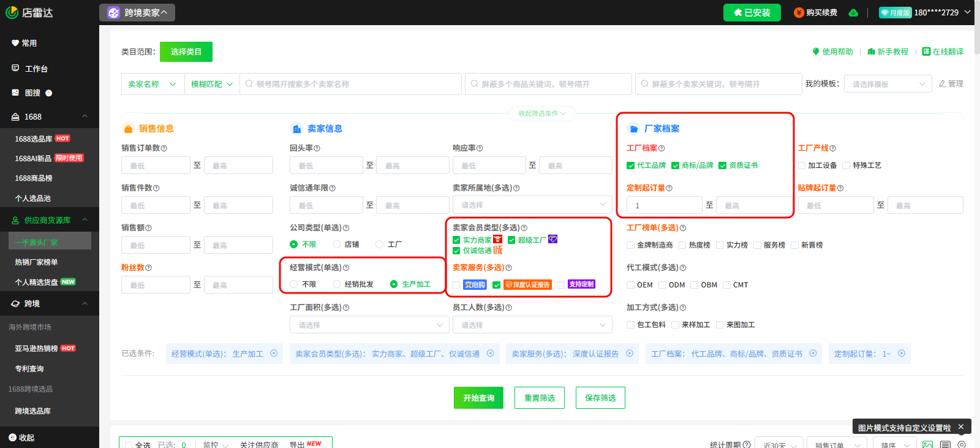Select the 经销批发 business mode radio
The width and height of the screenshot is (980, 448).
pos(337,284)
